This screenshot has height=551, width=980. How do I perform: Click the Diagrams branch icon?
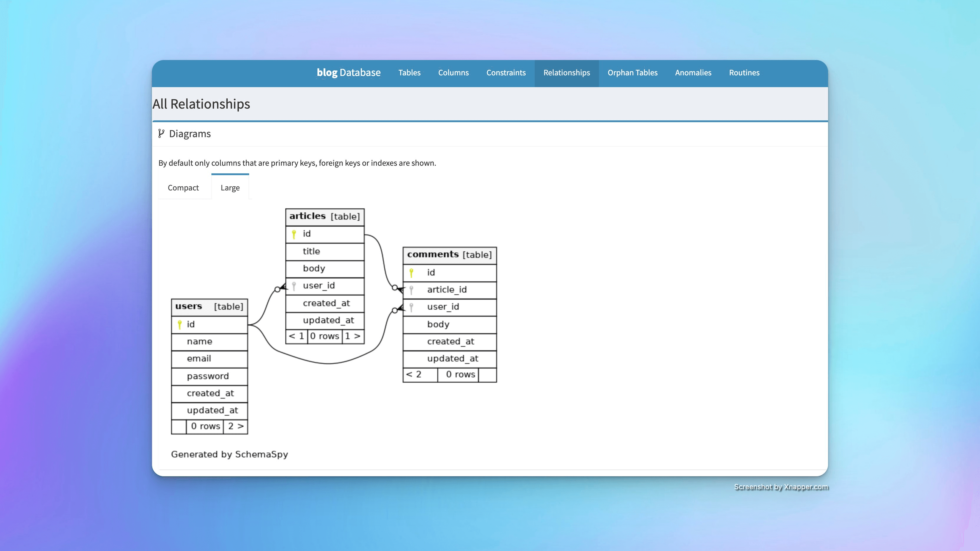tap(161, 133)
